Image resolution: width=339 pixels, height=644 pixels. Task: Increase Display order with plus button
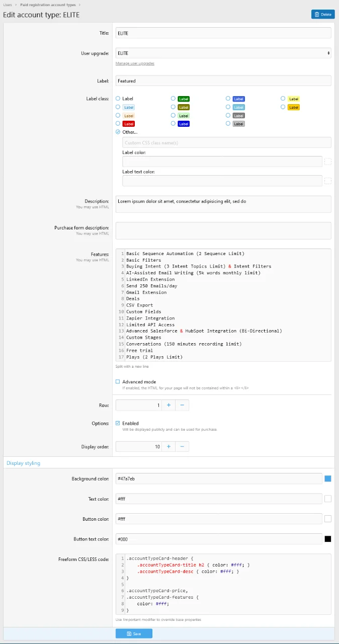(168, 446)
